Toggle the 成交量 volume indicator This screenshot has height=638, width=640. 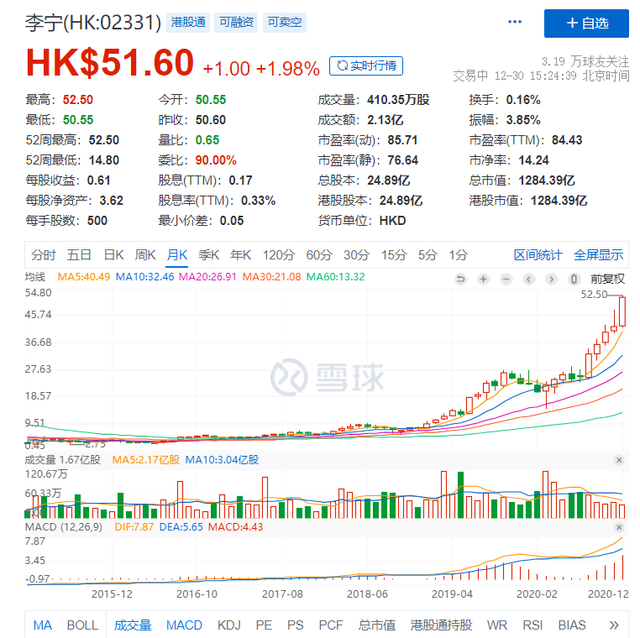132,625
